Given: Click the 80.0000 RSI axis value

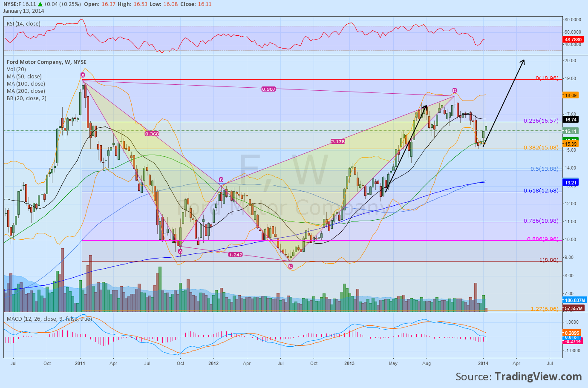Looking at the screenshot, I should coord(573,20).
